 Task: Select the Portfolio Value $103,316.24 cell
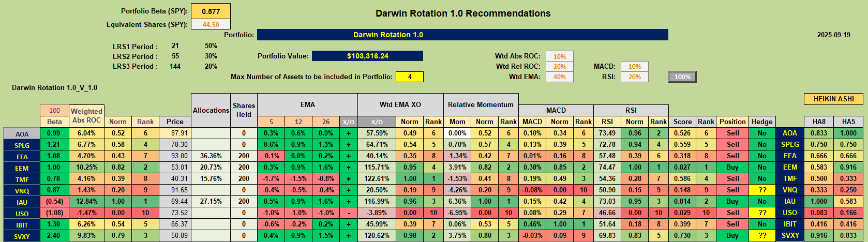click(367, 56)
